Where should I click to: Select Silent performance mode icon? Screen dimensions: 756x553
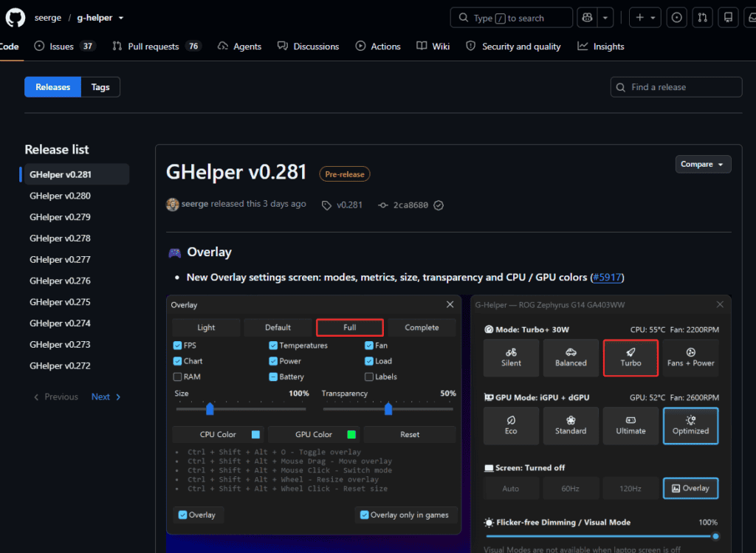pyautogui.click(x=511, y=352)
